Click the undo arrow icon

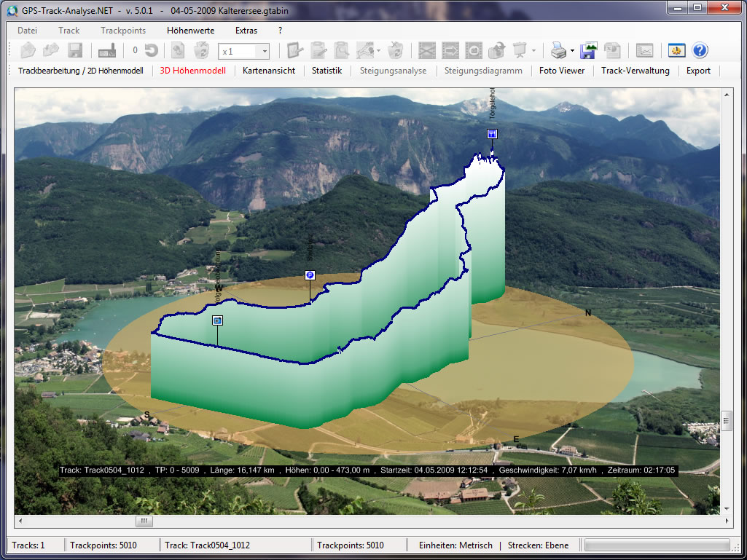tap(152, 50)
